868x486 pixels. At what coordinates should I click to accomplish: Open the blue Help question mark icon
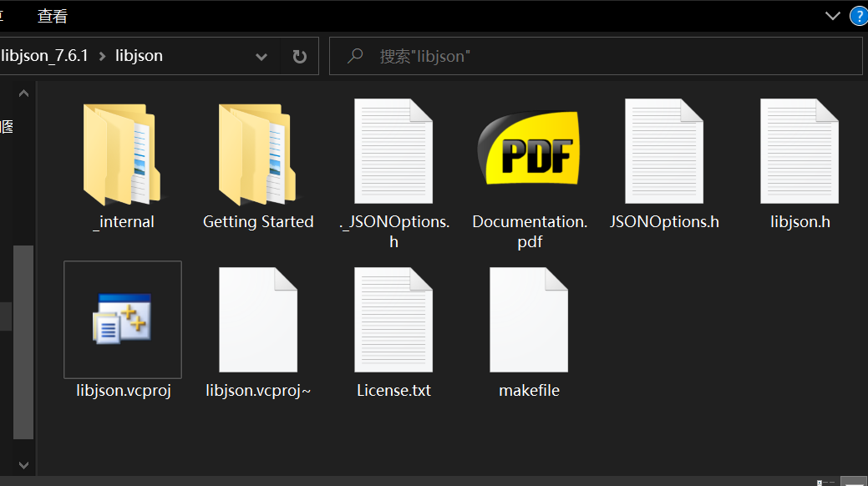click(858, 16)
